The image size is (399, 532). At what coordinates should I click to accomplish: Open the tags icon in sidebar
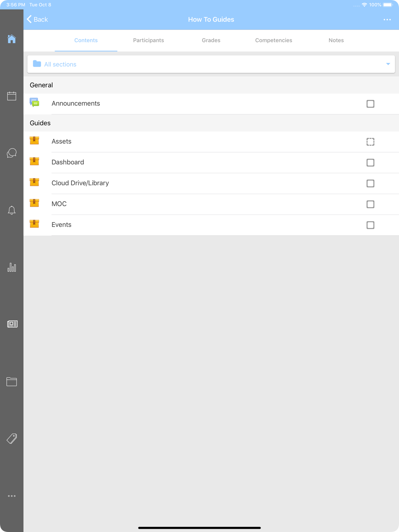coord(12,439)
